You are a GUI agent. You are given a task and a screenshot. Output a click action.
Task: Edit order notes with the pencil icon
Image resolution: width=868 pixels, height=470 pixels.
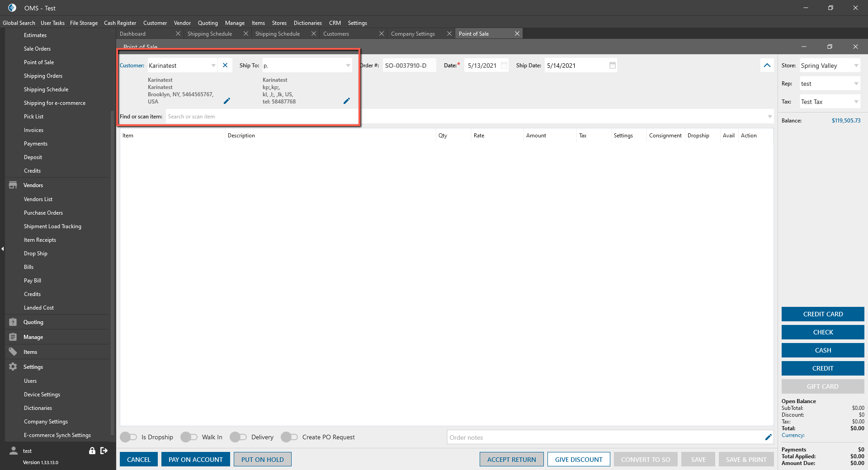(x=768, y=437)
